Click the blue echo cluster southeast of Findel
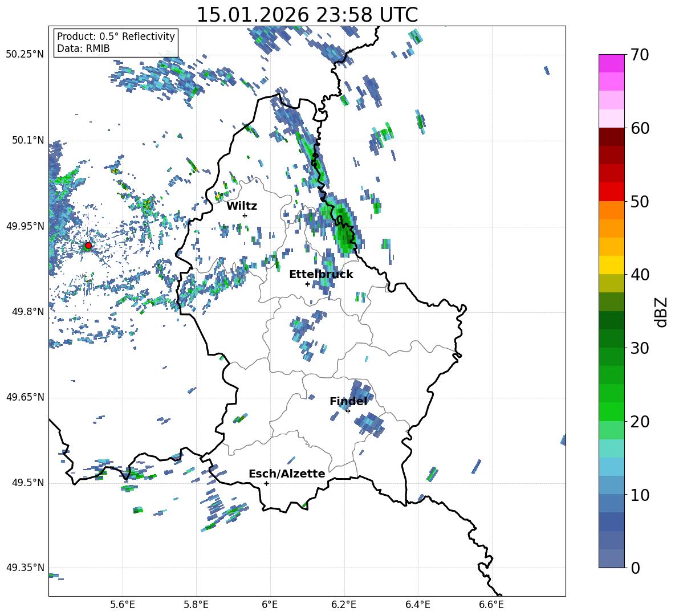This screenshot has height=616, width=675. 369,424
